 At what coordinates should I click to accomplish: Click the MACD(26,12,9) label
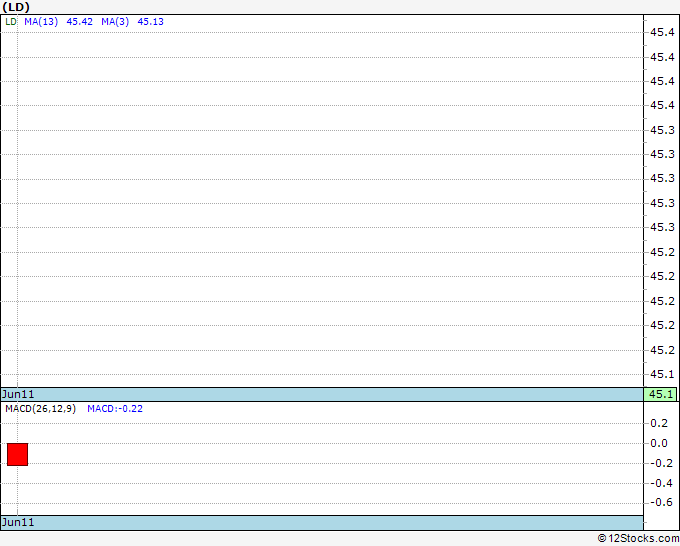coord(40,409)
